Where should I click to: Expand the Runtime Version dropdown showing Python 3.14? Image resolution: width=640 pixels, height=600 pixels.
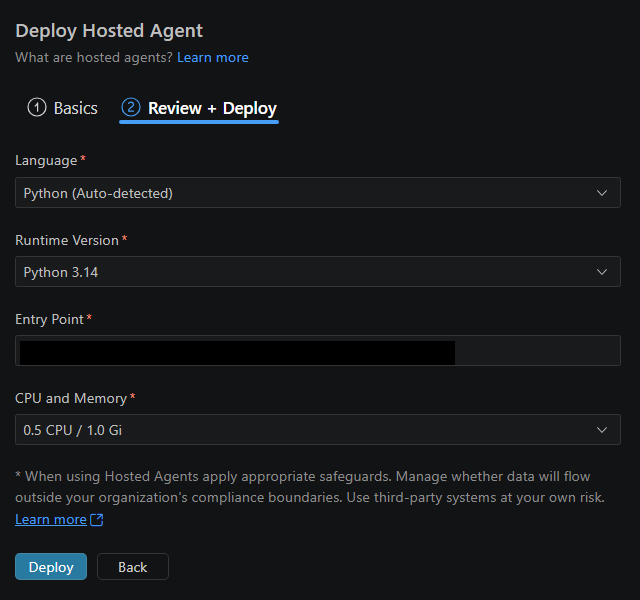click(318, 272)
